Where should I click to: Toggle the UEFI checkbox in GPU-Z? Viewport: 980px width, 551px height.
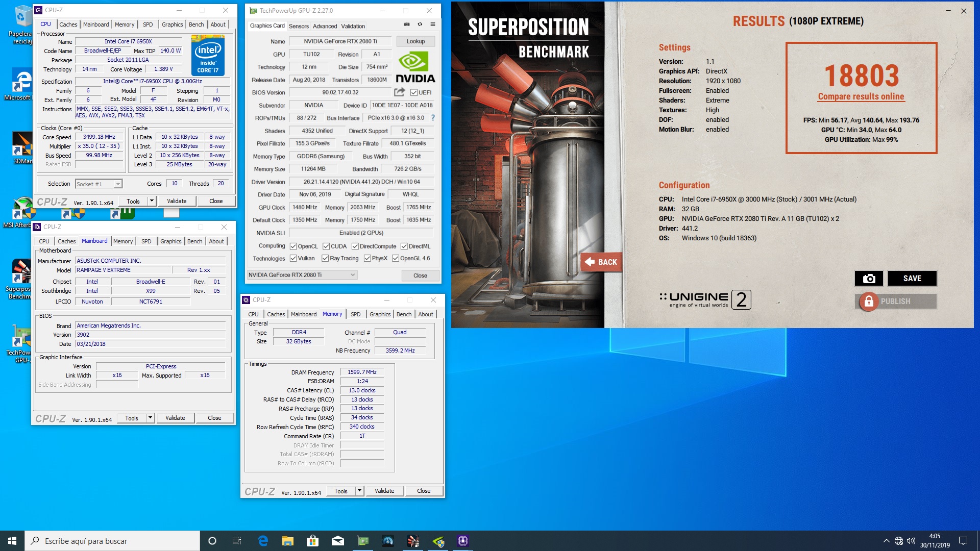(x=414, y=92)
